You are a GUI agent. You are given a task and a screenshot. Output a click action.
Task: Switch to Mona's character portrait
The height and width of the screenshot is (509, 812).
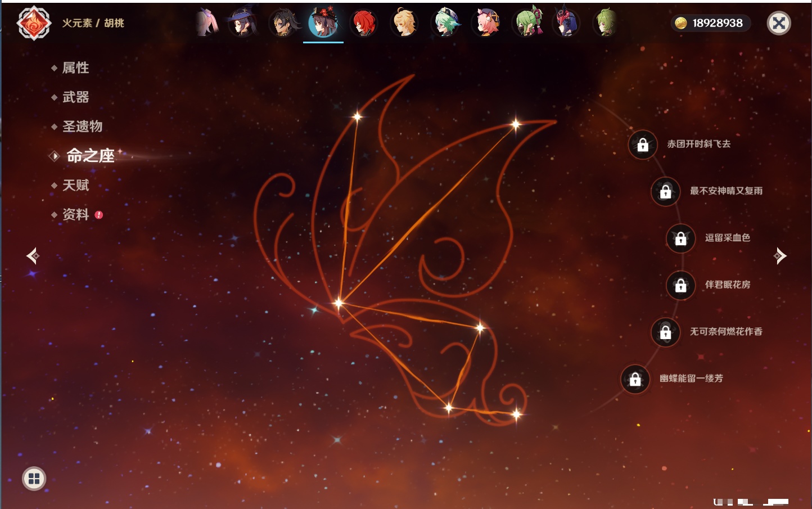(243, 22)
